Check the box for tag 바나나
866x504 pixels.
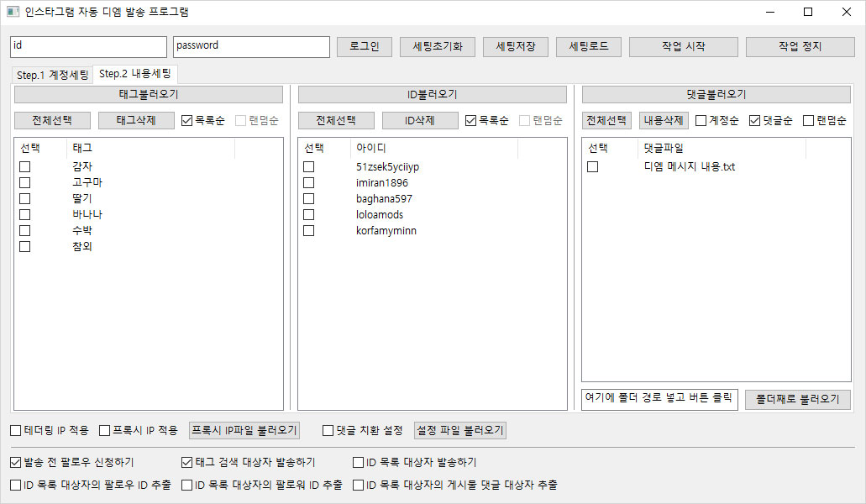pyautogui.click(x=25, y=215)
